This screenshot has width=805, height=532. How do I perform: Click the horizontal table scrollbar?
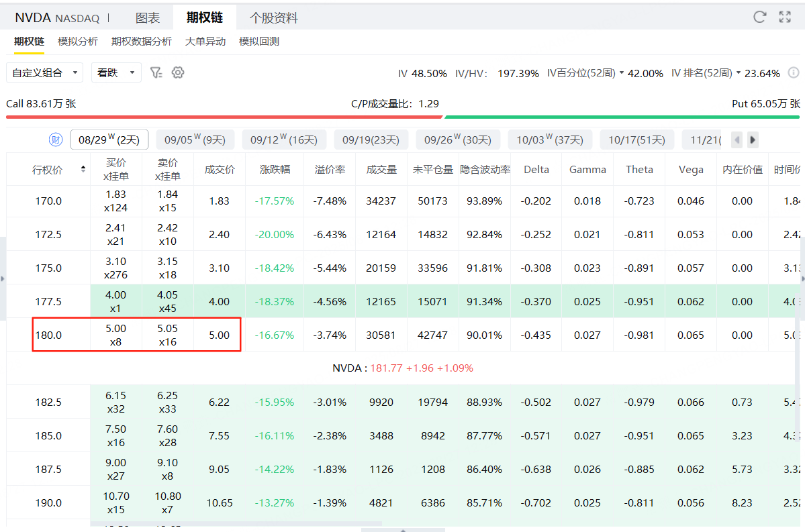[x=236, y=524]
